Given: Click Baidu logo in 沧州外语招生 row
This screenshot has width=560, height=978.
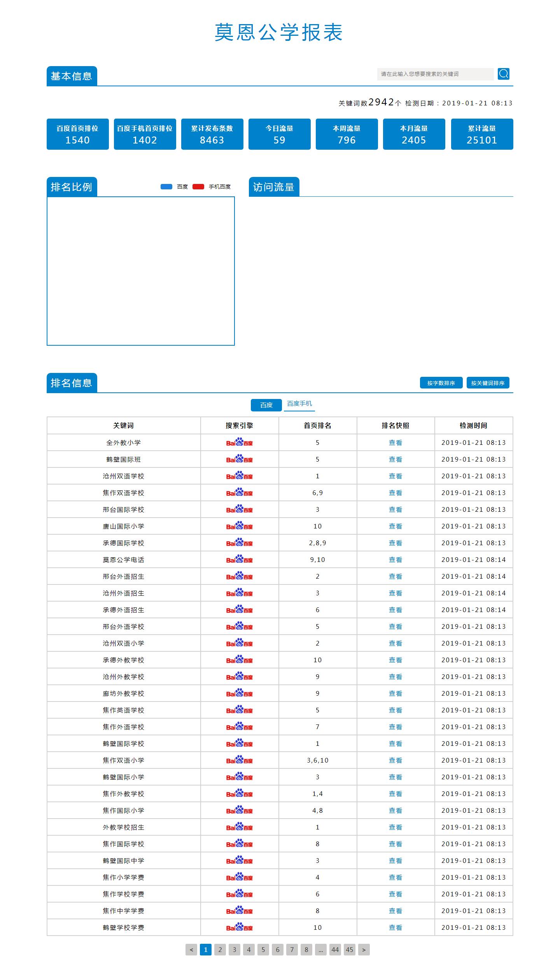Looking at the screenshot, I should tap(240, 593).
